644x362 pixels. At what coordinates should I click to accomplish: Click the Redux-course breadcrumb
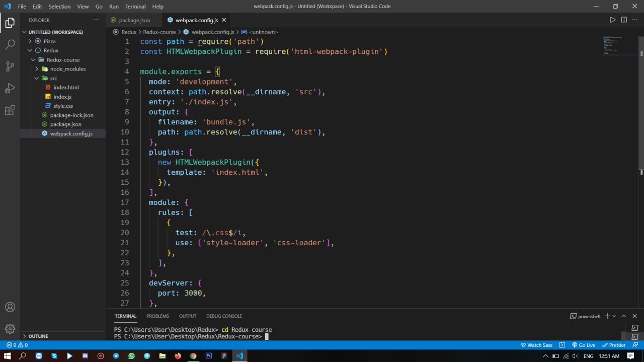(159, 32)
